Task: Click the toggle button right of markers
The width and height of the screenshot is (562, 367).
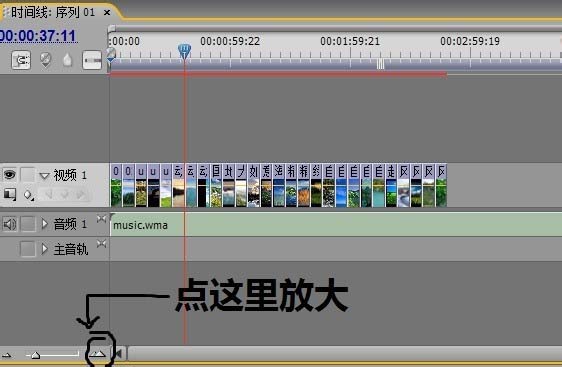Action: [x=92, y=60]
